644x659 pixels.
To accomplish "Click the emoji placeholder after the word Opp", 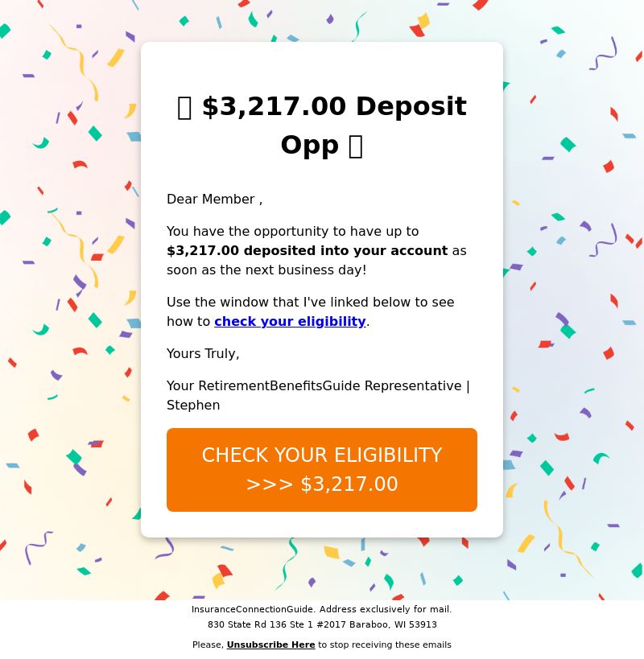I will pyautogui.click(x=356, y=146).
